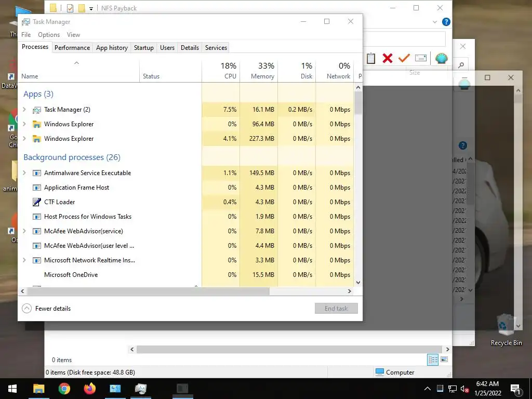Click the Task Manager horizontal scrollbar left arrow
The image size is (532, 399).
[x=22, y=291]
